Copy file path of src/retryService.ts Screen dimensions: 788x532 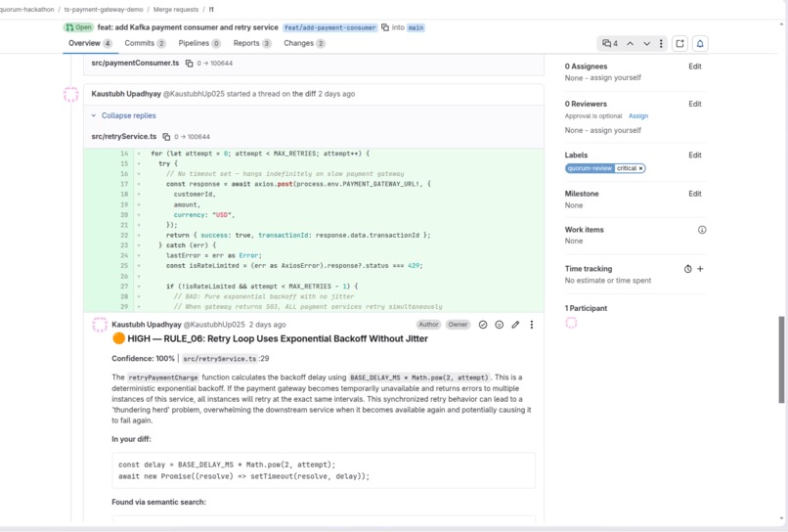tap(166, 137)
